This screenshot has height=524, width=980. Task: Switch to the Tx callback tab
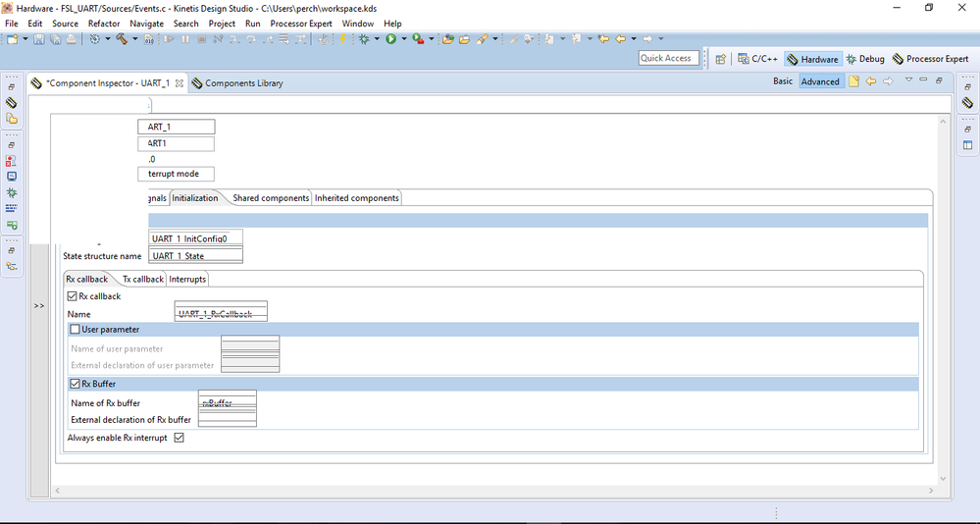(142, 280)
